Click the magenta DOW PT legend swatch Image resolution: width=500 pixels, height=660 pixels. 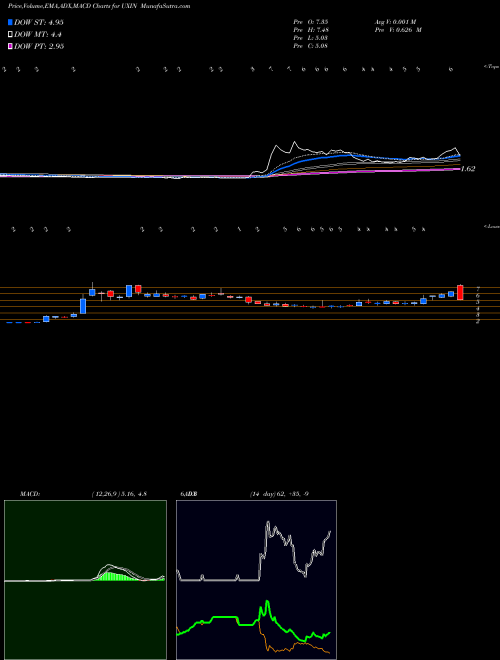(10, 46)
